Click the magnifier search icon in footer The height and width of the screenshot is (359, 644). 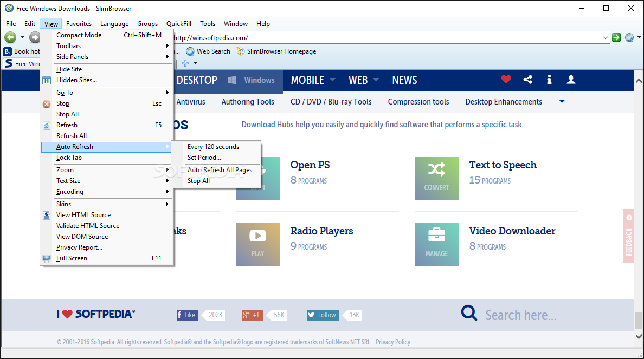click(469, 313)
